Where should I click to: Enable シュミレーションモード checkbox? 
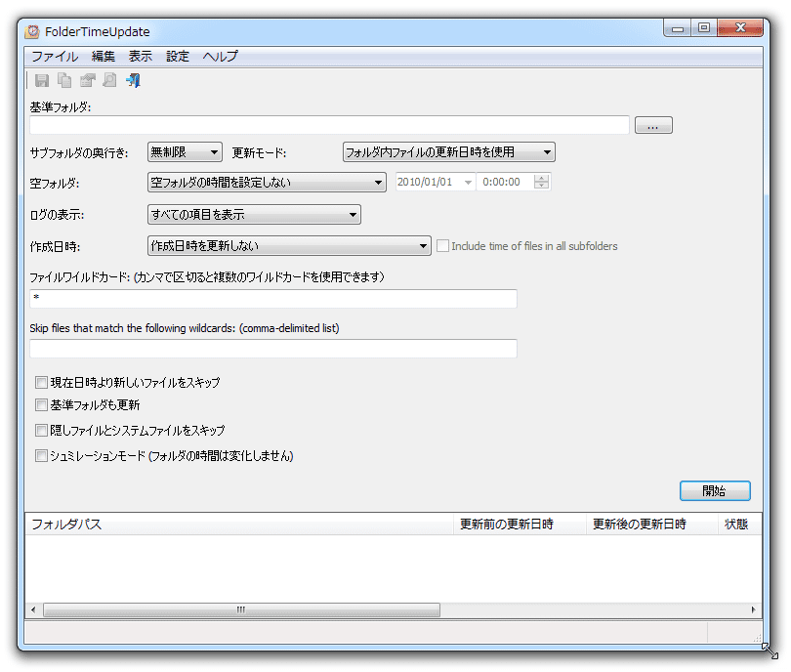[x=41, y=456]
